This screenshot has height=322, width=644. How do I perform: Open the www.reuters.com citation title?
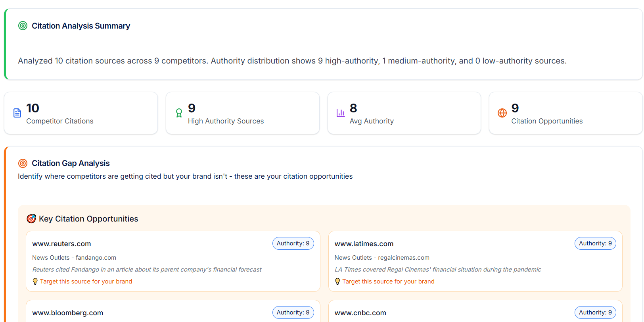[61, 244]
